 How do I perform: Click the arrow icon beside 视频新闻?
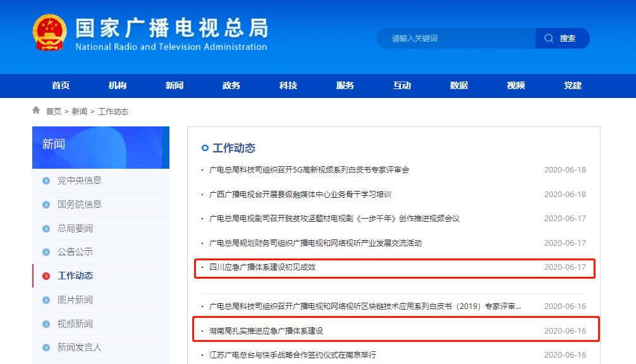point(46,324)
